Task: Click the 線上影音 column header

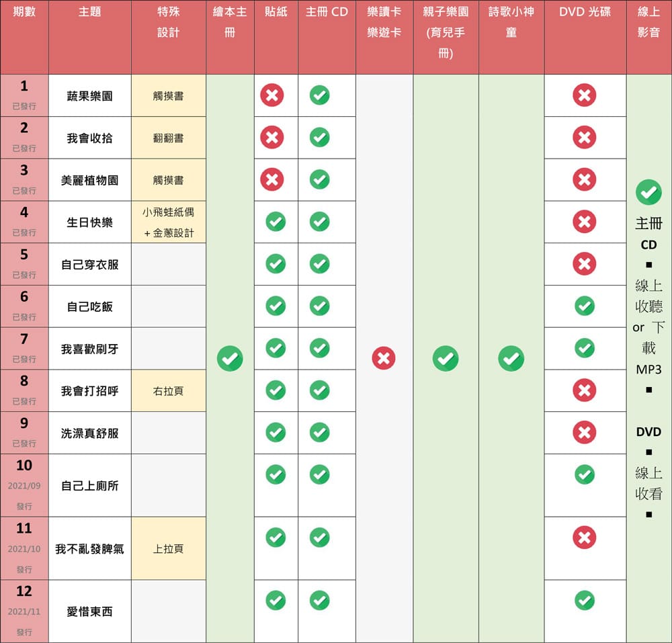Action: [x=649, y=37]
